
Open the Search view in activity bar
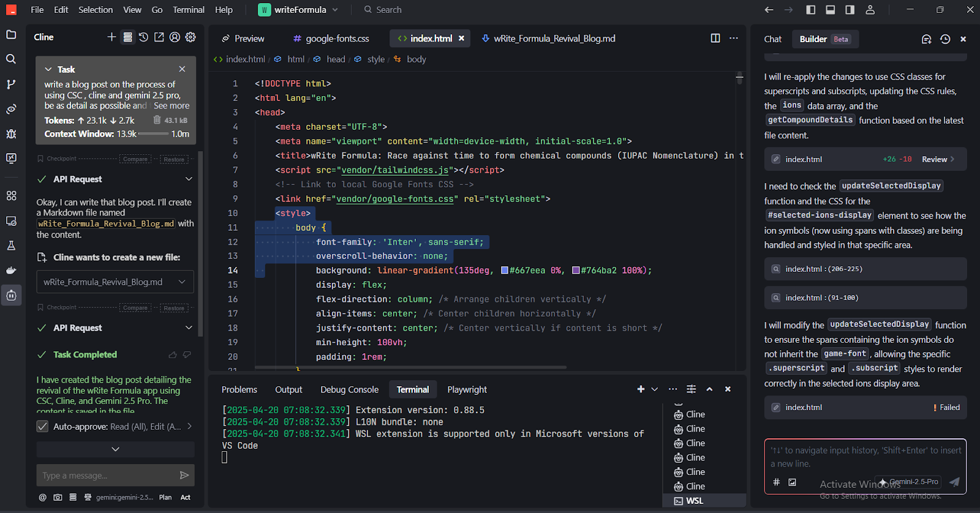(11, 59)
